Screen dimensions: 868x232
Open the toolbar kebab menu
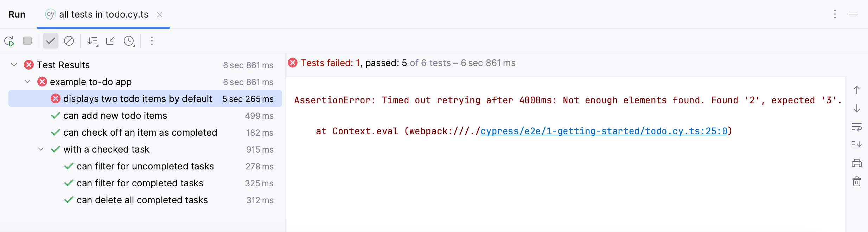(152, 41)
